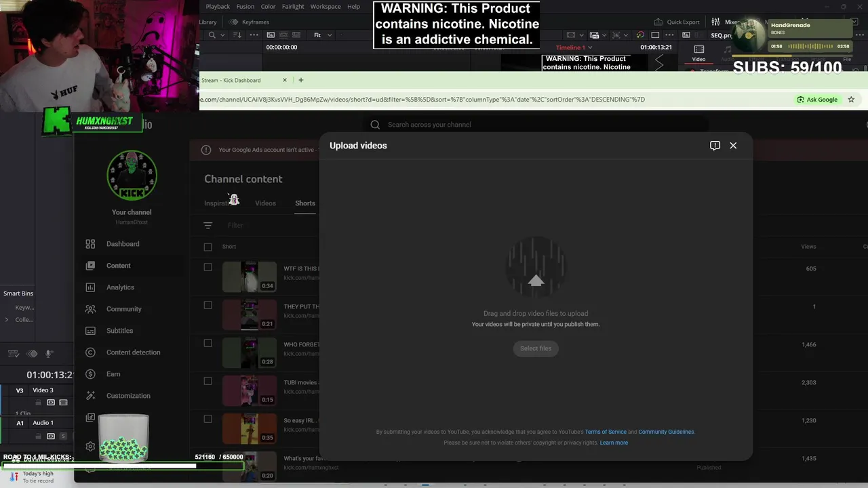Toggle auto select on the Video 3 track

pos(51,403)
